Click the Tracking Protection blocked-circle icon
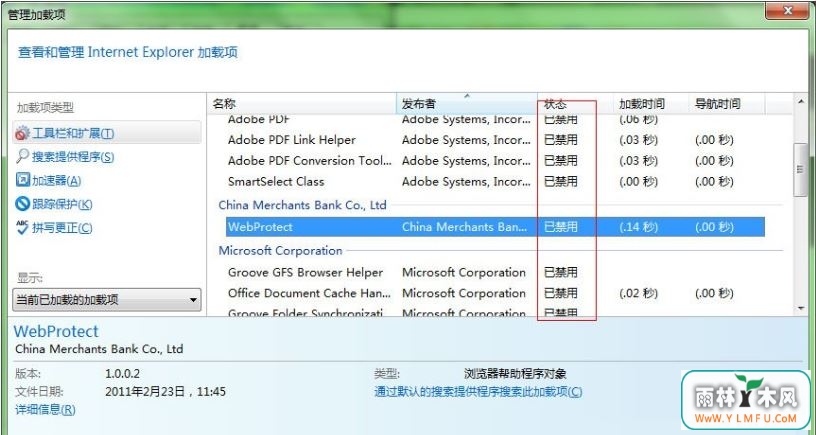 [x=22, y=204]
